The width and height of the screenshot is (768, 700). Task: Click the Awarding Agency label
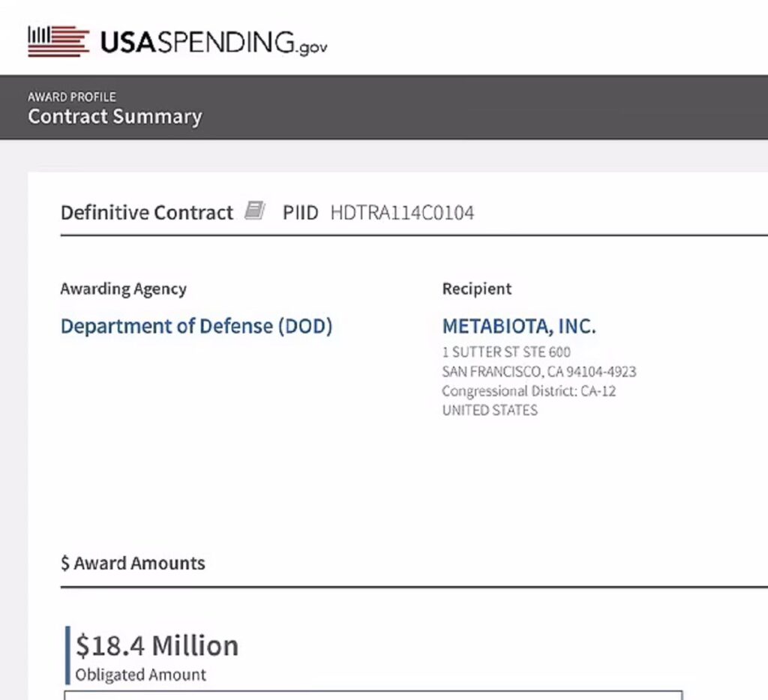click(x=124, y=289)
